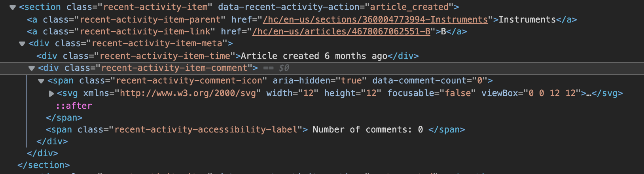The width and height of the screenshot is (644, 174).
Task: Collapse the recent-activity-item-meta div
Action: click(x=22, y=44)
